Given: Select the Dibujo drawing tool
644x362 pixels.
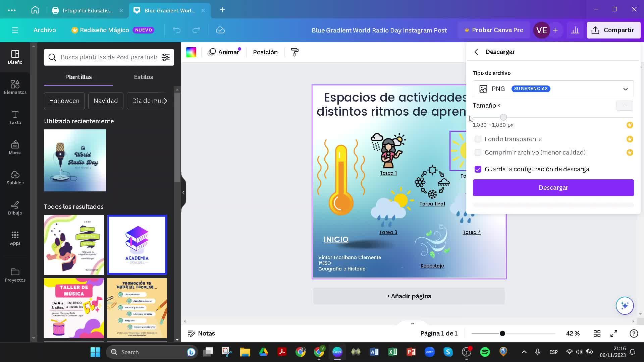Looking at the screenshot, I should click(15, 208).
